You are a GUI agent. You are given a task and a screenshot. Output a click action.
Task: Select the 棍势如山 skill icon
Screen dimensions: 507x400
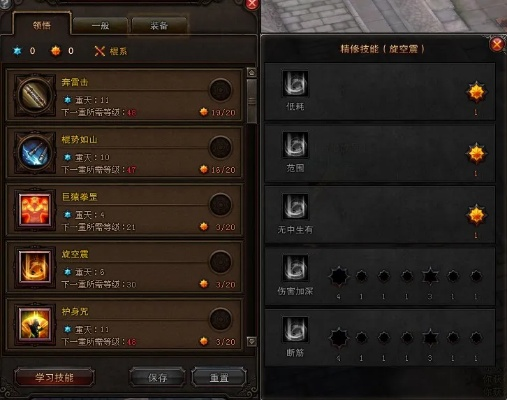point(35,152)
